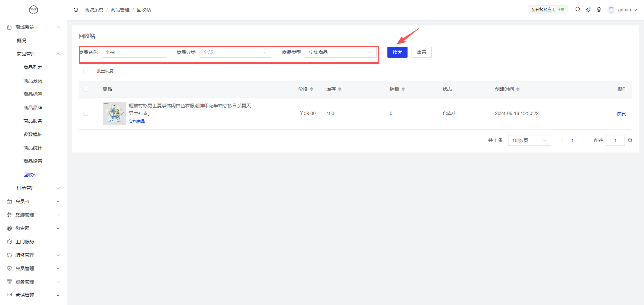The height and width of the screenshot is (305, 644).
Task: Open the product type dropdown
Action: click(x=340, y=52)
